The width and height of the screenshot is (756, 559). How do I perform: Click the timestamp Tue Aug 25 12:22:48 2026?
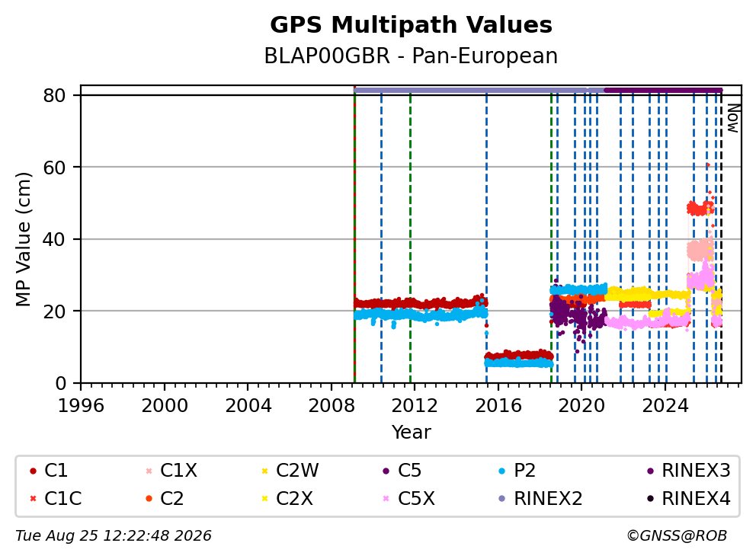pyautogui.click(x=114, y=535)
